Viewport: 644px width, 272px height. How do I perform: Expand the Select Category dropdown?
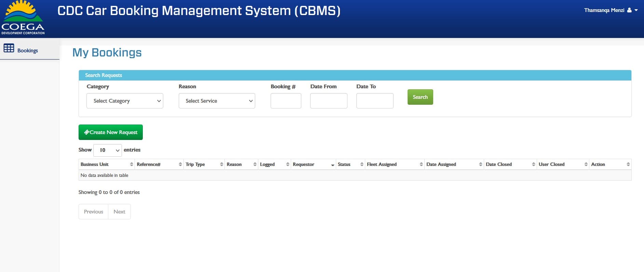[x=125, y=101]
